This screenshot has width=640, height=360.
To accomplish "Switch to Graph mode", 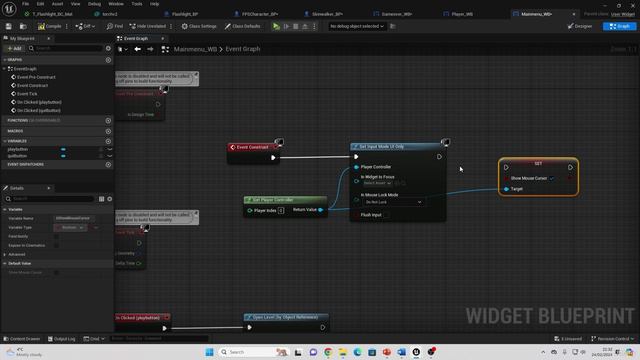I will coord(619,26).
